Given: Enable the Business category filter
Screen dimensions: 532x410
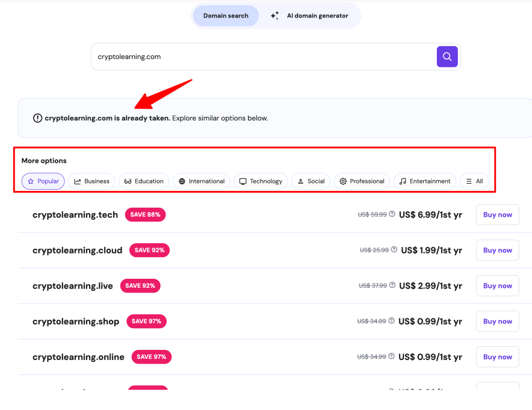Looking at the screenshot, I should (x=91, y=181).
